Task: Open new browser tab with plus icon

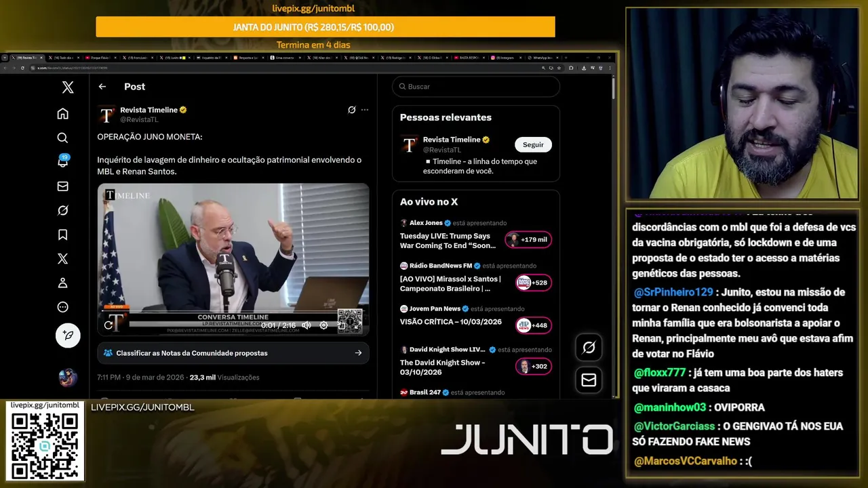Action: (565, 58)
